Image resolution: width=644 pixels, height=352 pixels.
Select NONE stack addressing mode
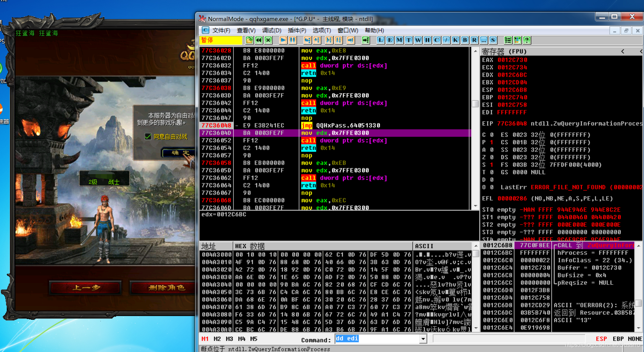pyautogui.click(x=635, y=339)
